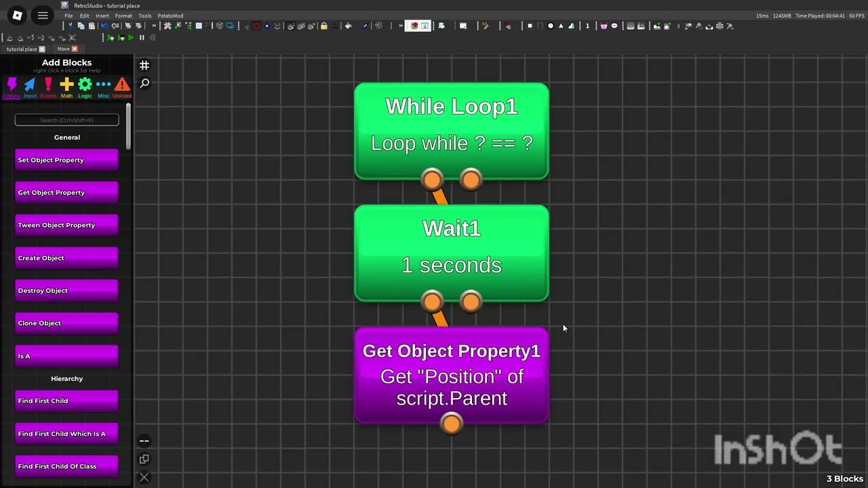Close the tutorial place tab

coord(42,49)
